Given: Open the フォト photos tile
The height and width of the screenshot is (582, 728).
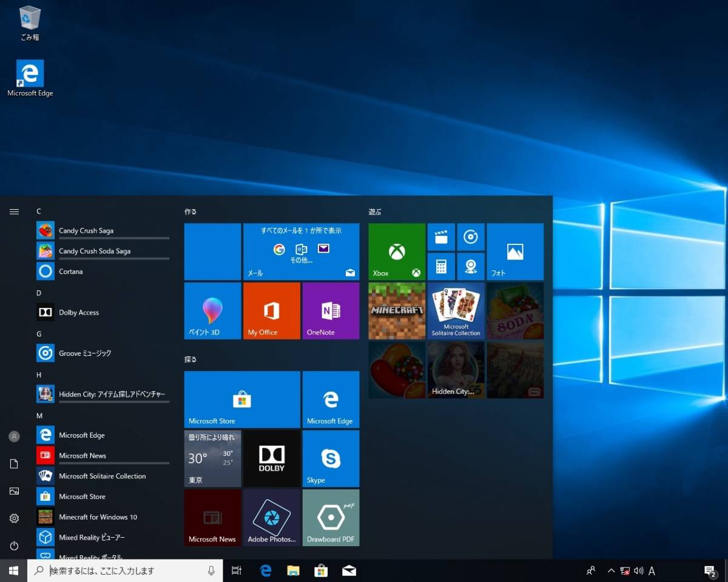Looking at the screenshot, I should (x=515, y=252).
